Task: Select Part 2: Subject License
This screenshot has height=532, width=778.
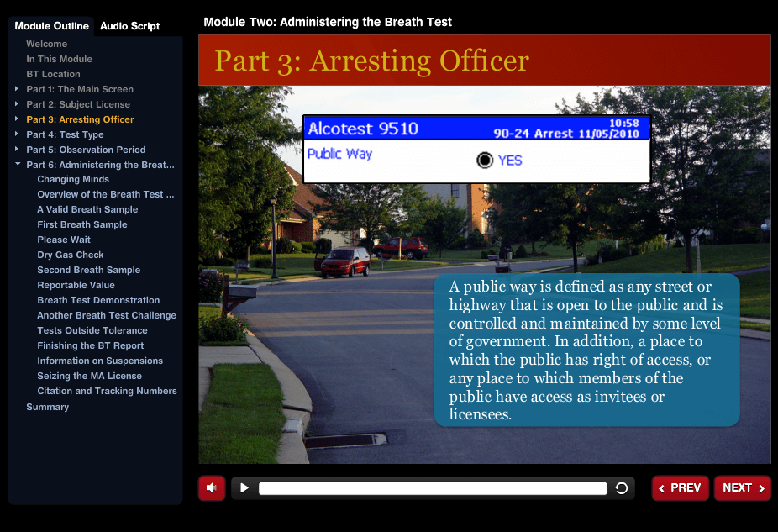Action: 78,104
